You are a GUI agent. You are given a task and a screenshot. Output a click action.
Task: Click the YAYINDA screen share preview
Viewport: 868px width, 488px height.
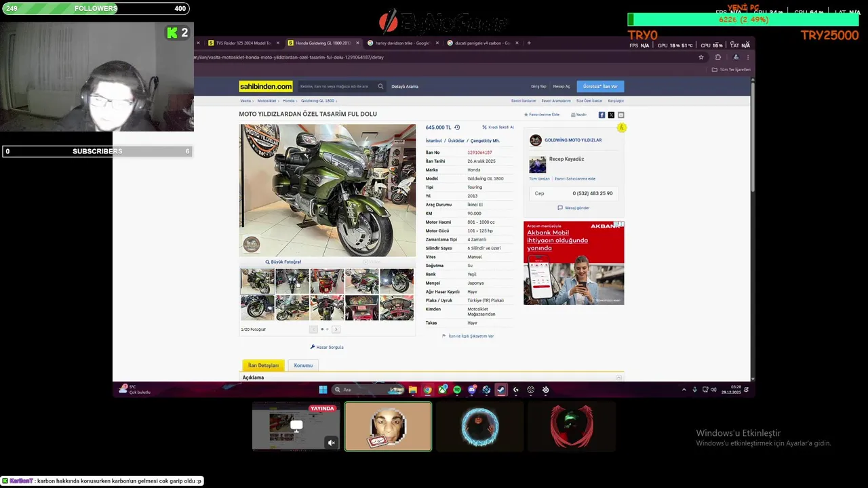coord(296,426)
